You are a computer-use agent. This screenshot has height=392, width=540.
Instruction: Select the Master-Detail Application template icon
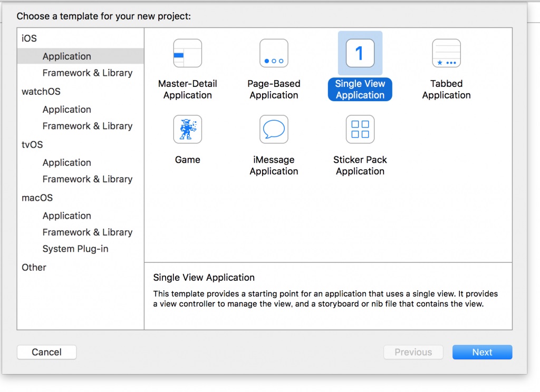pyautogui.click(x=188, y=53)
